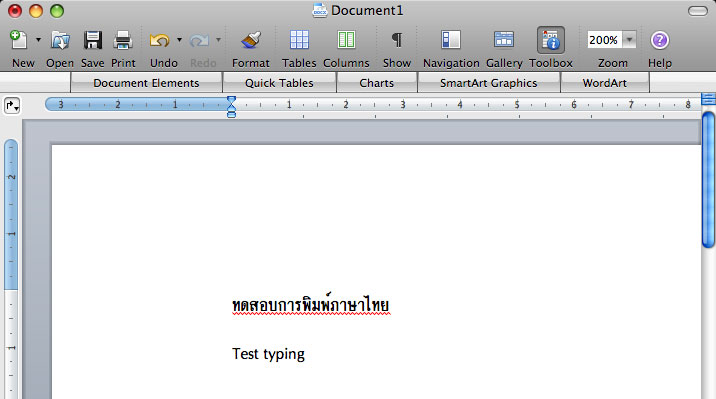Viewport: 716px width, 399px height.
Task: Open Word Help with the question mark
Action: coord(659,40)
